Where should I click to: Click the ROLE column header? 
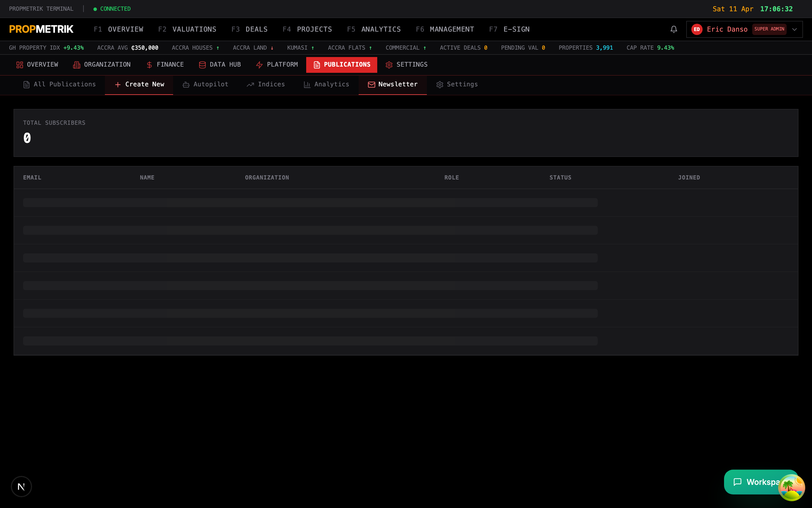[x=452, y=178]
